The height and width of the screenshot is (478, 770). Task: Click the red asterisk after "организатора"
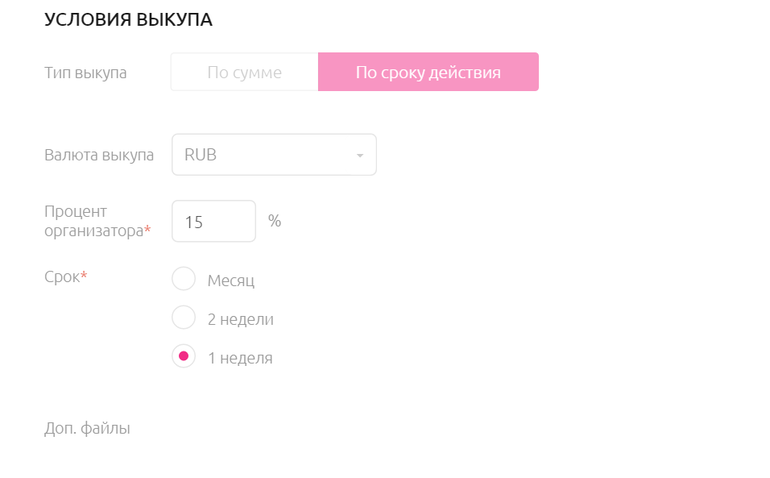(x=148, y=230)
